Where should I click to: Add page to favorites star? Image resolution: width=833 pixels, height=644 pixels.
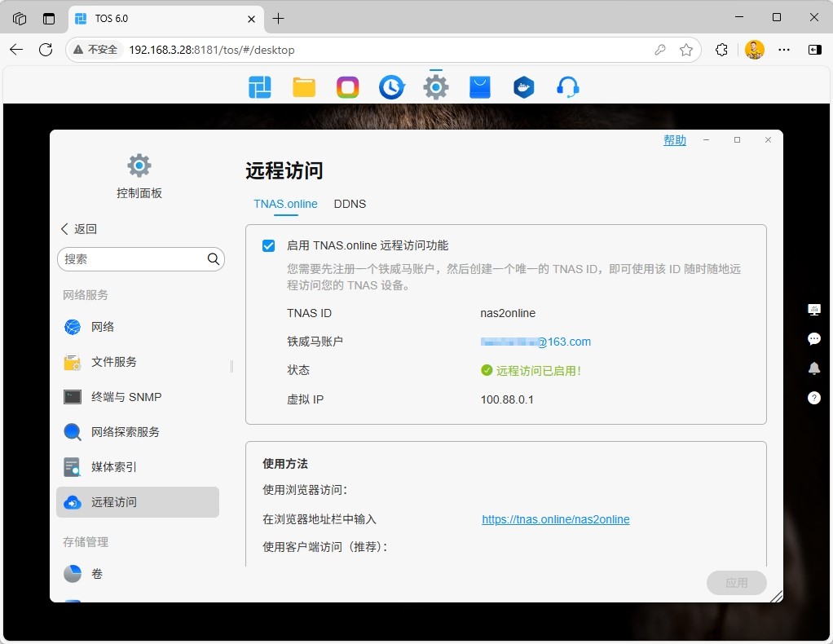tap(685, 50)
